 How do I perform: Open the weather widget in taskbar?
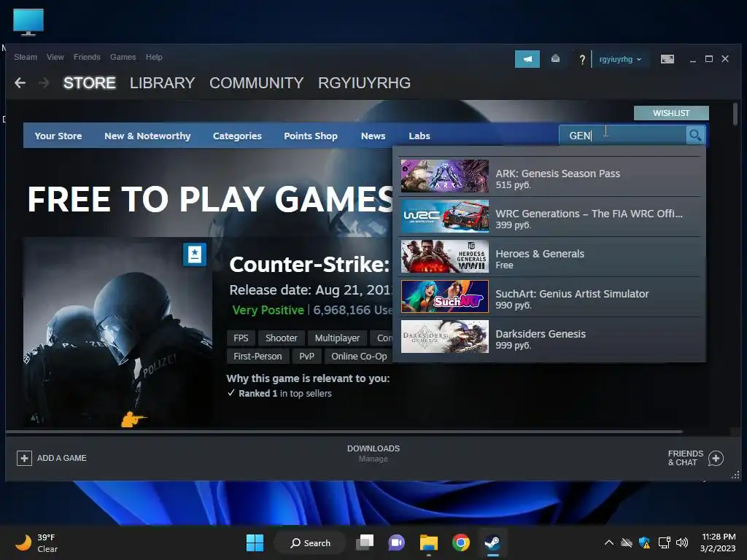(36, 542)
